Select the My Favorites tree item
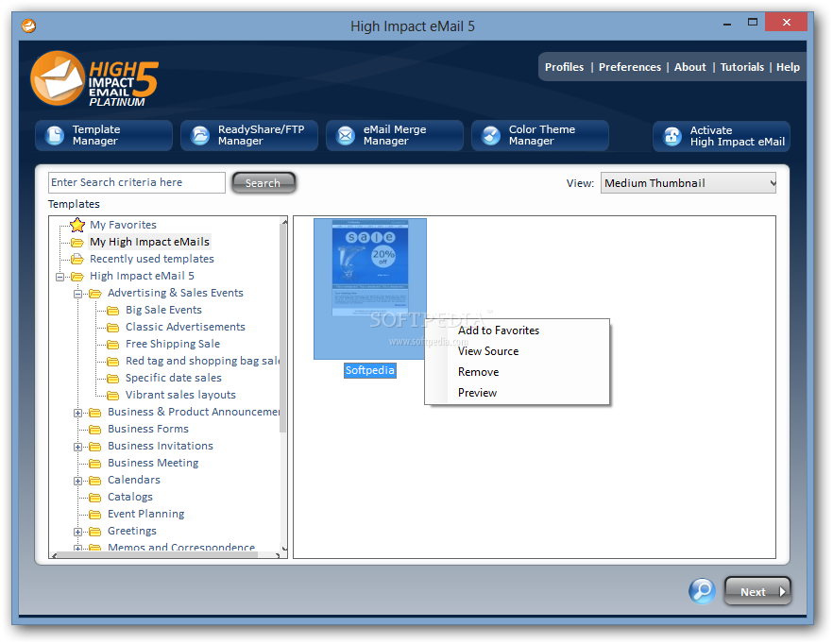 [x=123, y=225]
